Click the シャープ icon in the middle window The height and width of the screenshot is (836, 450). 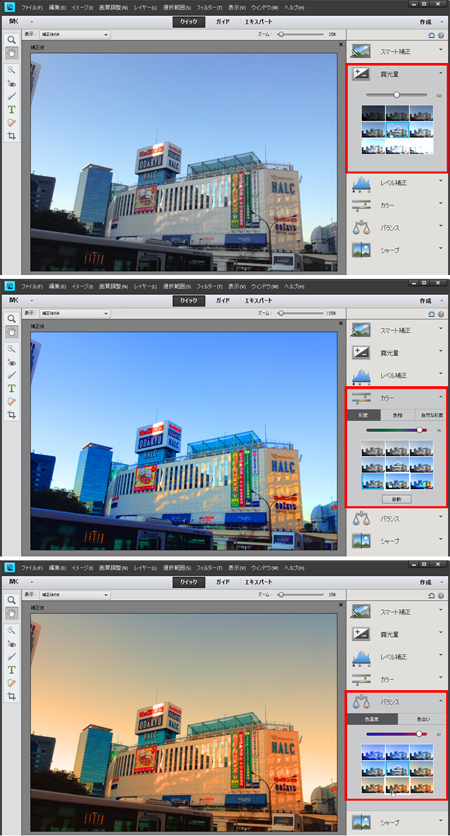[x=361, y=541]
